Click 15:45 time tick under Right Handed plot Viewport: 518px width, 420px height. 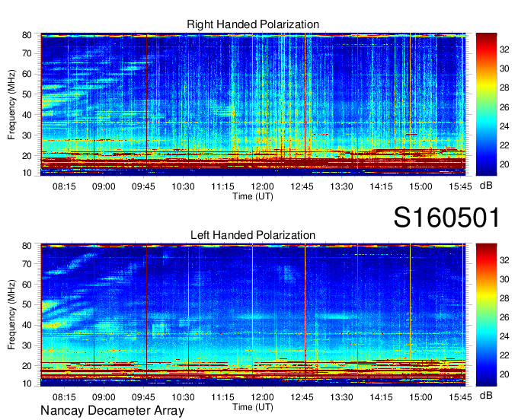point(461,186)
